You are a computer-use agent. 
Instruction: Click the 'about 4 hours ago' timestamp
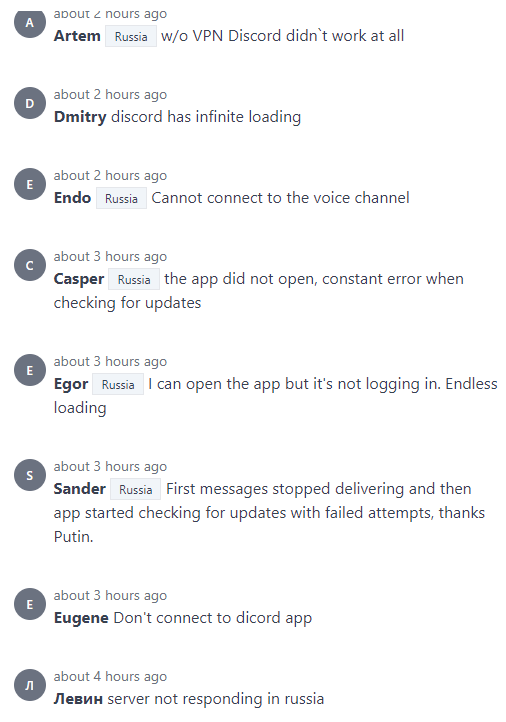tap(110, 676)
